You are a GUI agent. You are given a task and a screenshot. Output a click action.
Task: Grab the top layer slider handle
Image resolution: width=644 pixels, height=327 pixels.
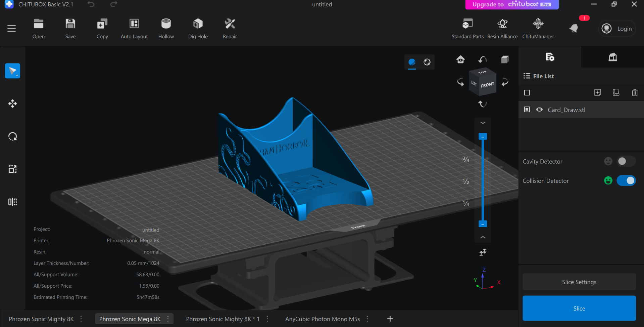[x=483, y=136]
